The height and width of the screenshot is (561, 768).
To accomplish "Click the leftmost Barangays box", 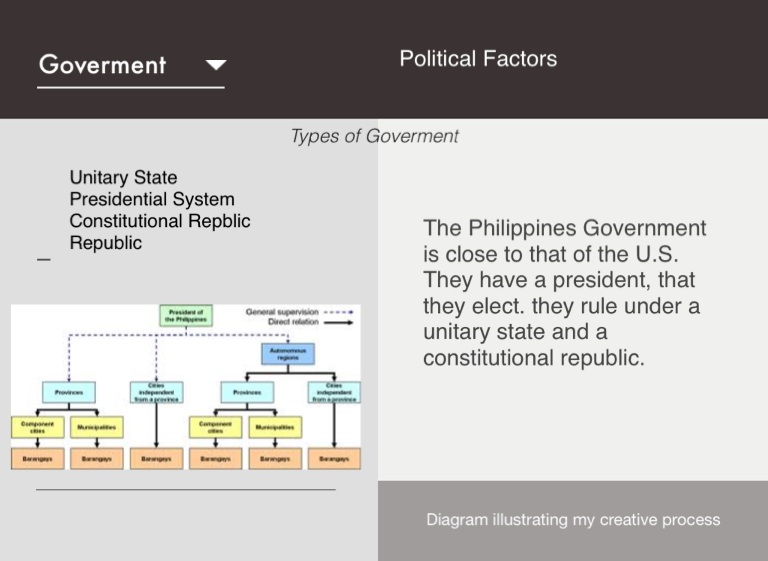I will 37,459.
